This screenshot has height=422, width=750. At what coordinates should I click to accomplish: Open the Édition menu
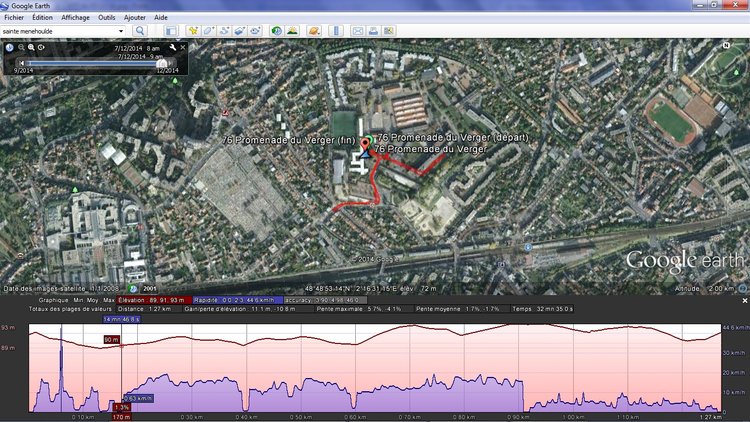click(43, 17)
